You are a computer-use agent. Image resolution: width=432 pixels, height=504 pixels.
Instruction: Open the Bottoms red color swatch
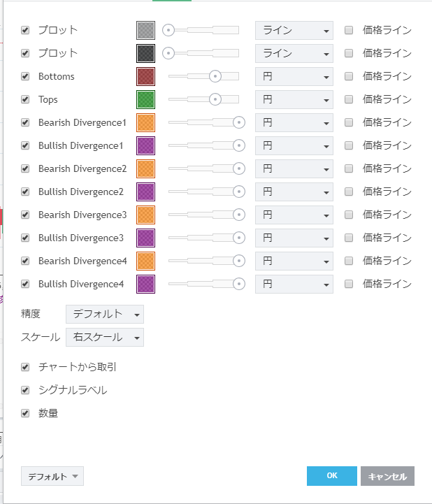coord(145,76)
